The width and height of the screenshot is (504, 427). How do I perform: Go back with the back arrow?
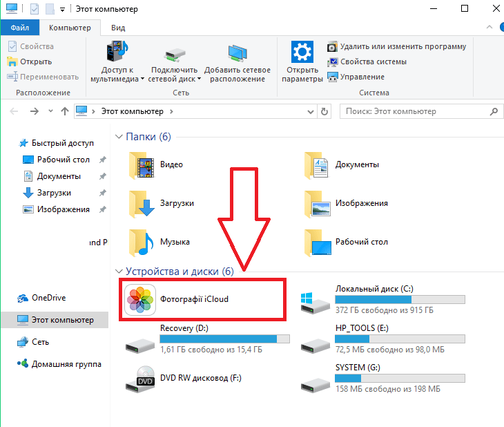point(14,111)
